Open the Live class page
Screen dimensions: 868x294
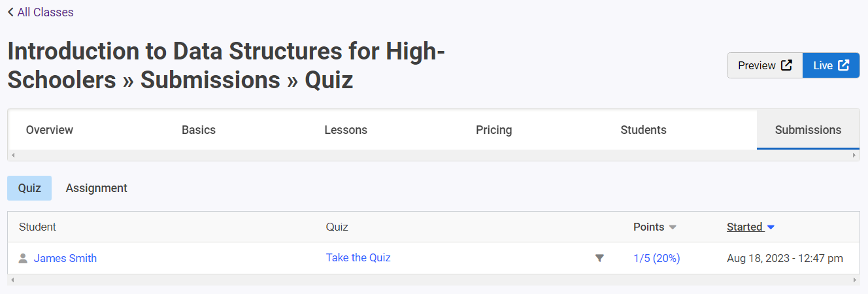[x=831, y=65]
